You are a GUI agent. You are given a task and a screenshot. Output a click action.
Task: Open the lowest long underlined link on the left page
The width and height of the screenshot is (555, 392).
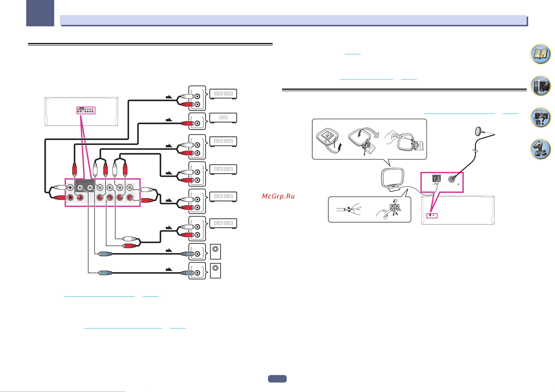pos(123,328)
